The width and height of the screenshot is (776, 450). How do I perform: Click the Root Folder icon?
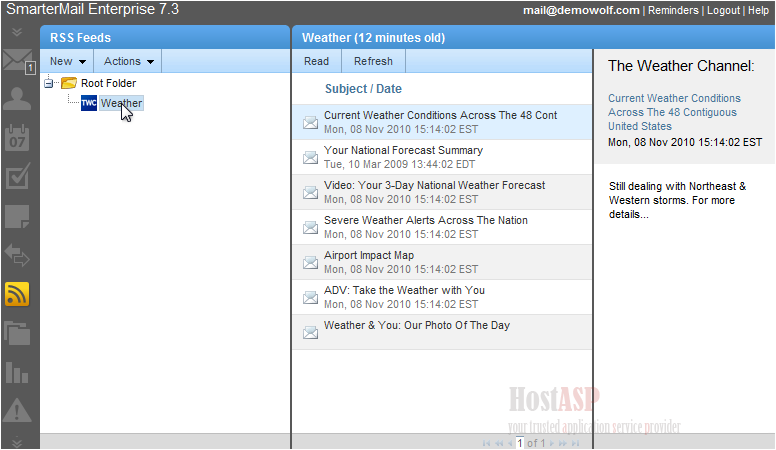click(x=69, y=83)
